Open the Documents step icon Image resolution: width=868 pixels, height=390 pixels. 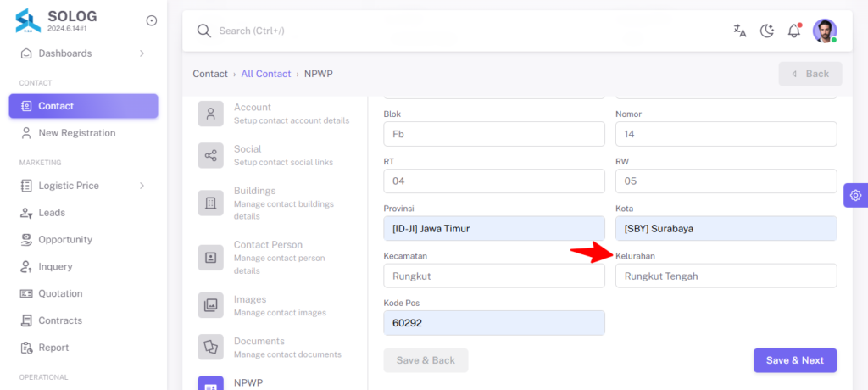tap(210, 347)
